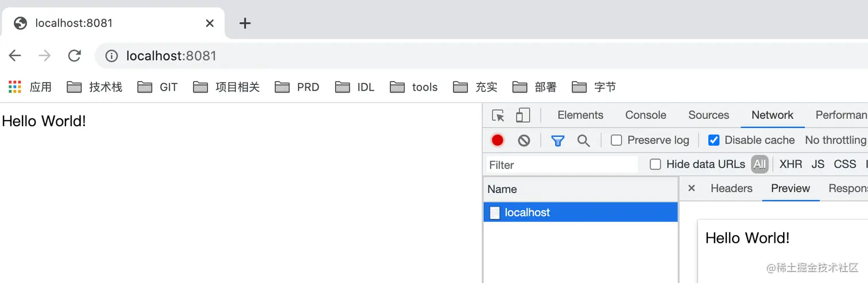This screenshot has height=283, width=868.
Task: Open the 技术栈 bookmark folder
Action: tap(95, 87)
